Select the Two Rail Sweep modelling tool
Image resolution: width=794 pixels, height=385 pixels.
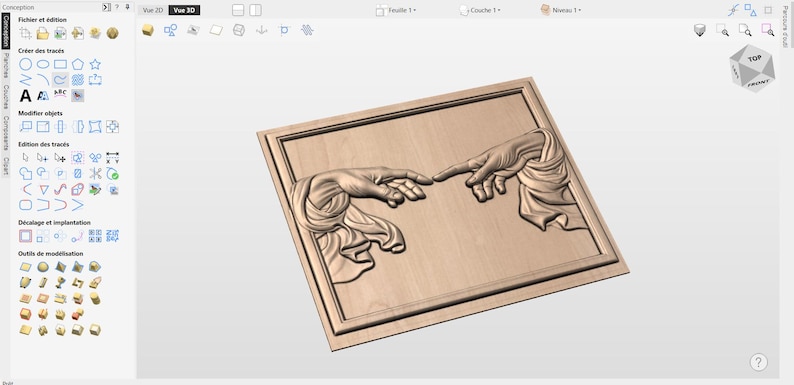tap(25, 282)
